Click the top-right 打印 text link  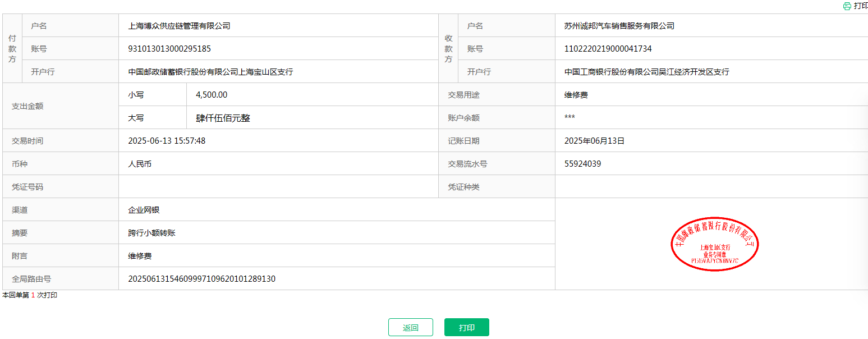coord(861,6)
